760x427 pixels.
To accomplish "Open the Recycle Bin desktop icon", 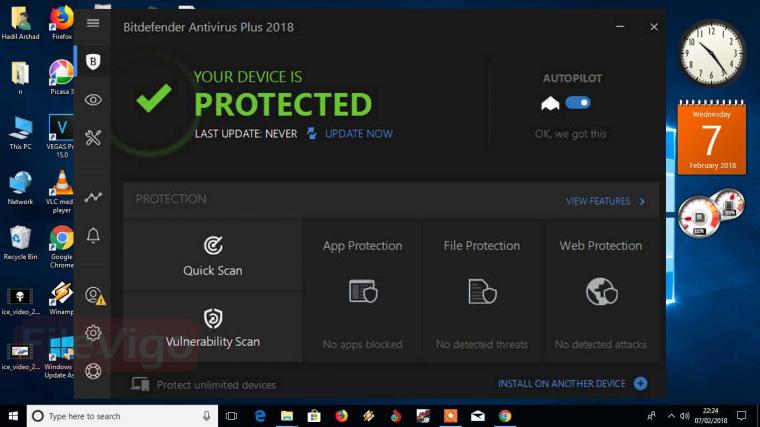I will coord(20,243).
